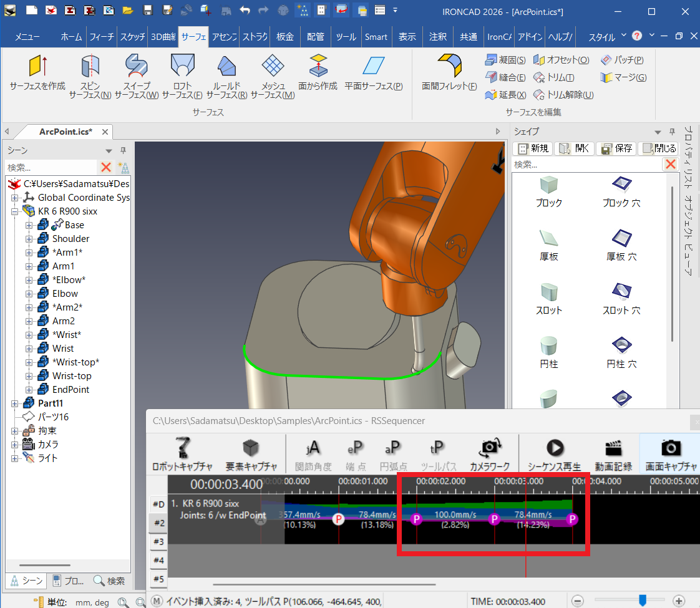Open the ホーム ribbon tab

tap(71, 37)
